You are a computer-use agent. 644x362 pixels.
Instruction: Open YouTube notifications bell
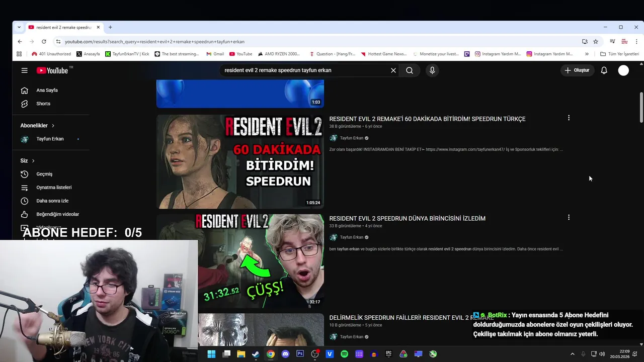point(604,70)
